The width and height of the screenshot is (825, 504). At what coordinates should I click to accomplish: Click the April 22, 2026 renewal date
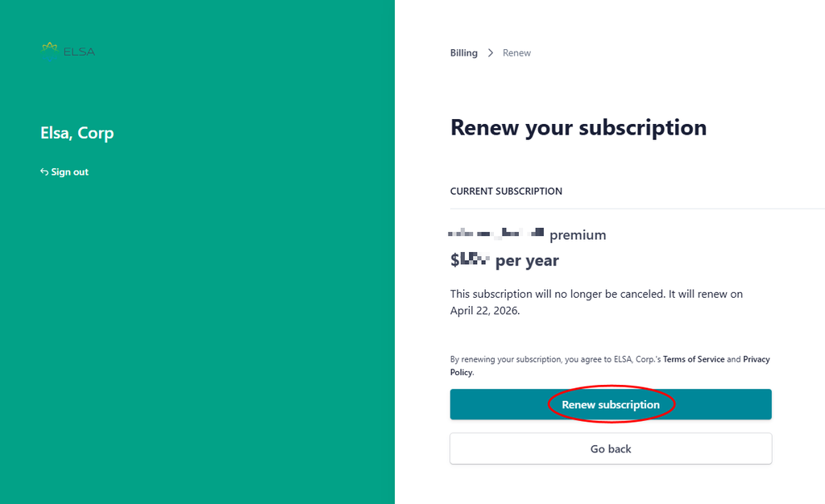485,310
